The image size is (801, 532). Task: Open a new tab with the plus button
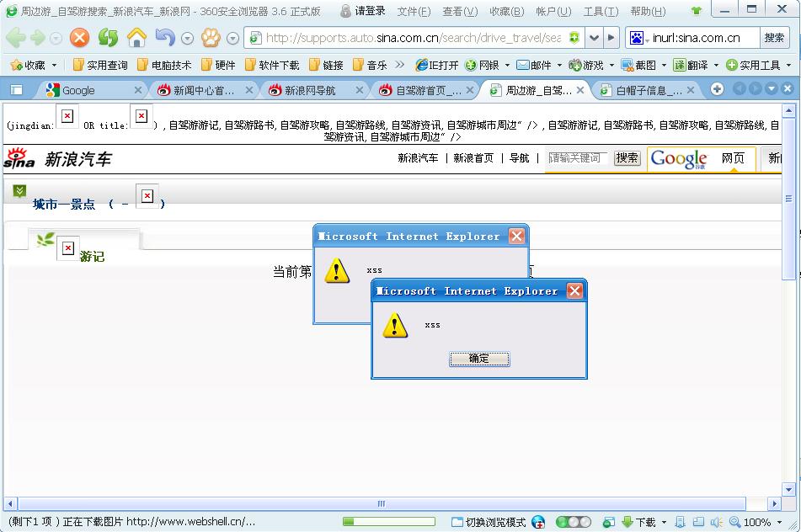717,89
